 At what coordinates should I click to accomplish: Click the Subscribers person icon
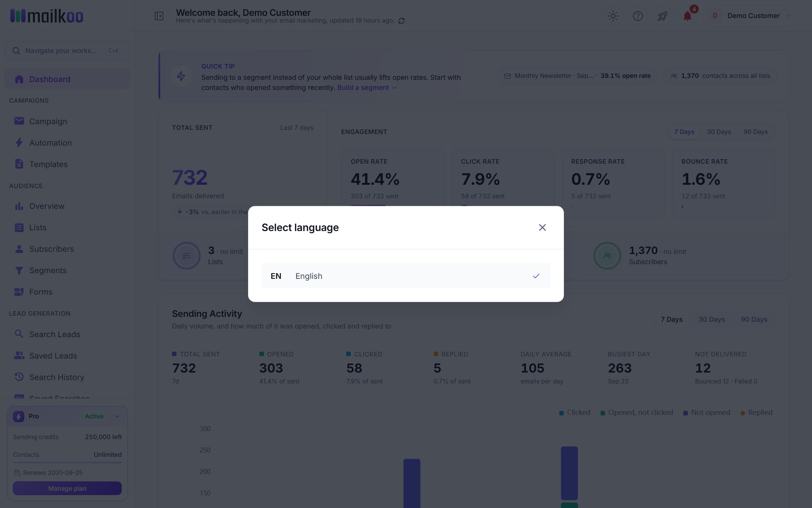tap(19, 249)
